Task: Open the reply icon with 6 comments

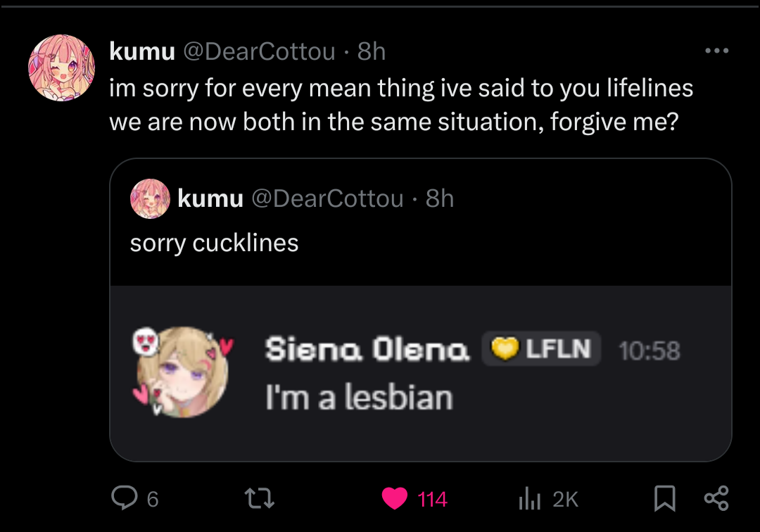Action: [125, 498]
